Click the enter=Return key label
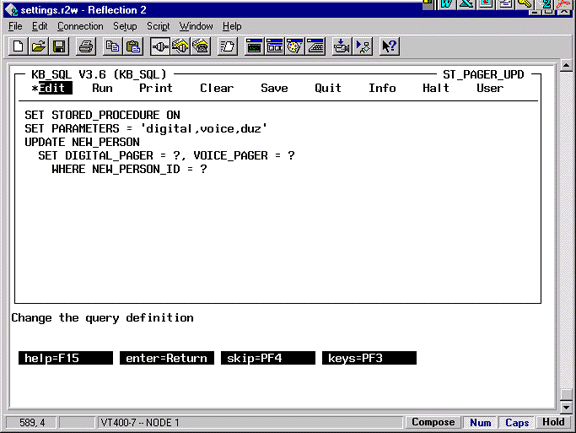The image size is (576, 433). 167,358
